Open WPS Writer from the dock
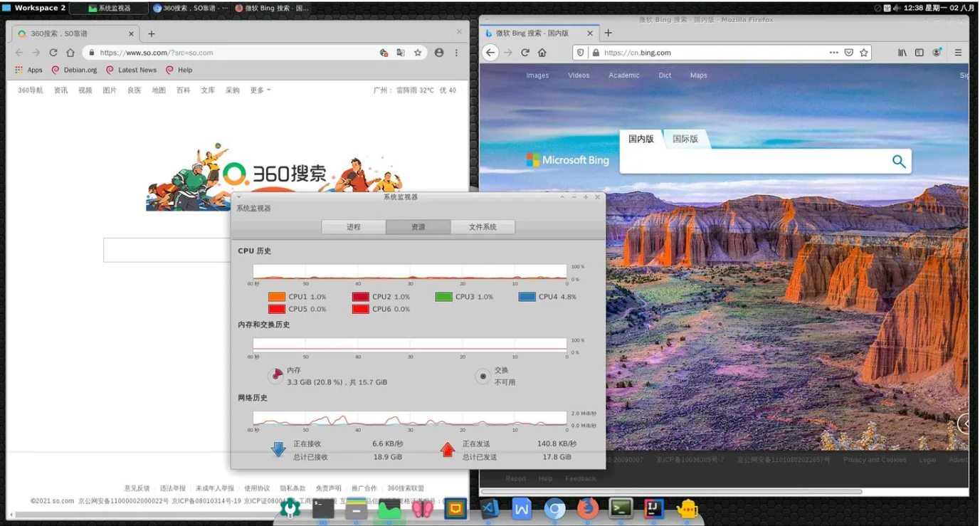Viewport: 980px width, 526px height. point(521,508)
